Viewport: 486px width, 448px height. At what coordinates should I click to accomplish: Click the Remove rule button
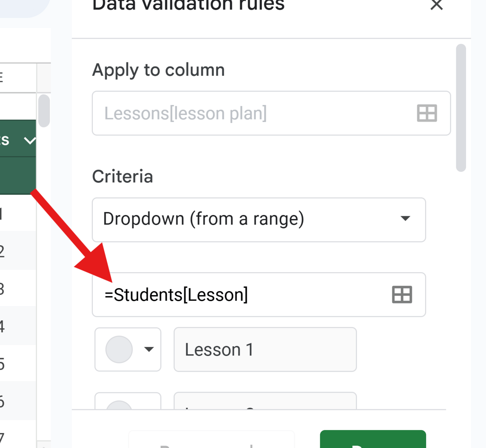pyautogui.click(x=211, y=440)
